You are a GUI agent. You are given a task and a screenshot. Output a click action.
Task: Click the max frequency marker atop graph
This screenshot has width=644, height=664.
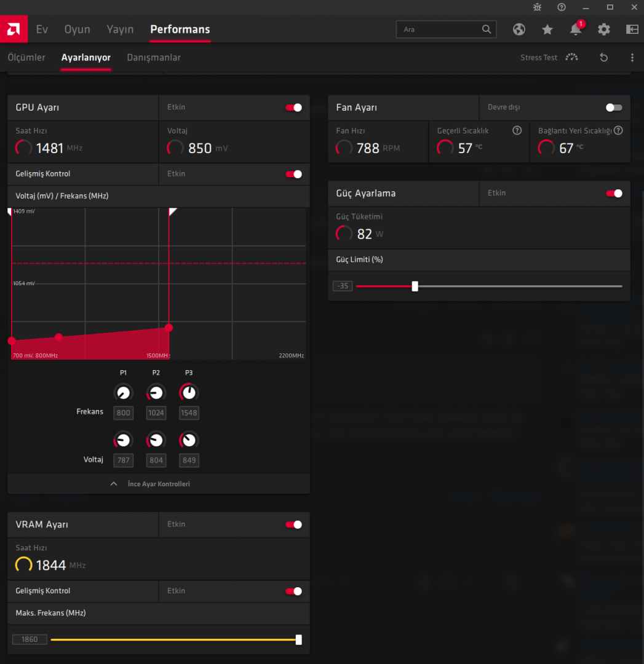[x=172, y=211]
